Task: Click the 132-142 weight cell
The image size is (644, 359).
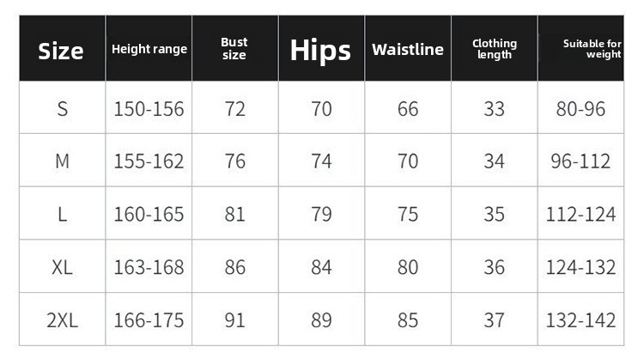Action: 580,320
